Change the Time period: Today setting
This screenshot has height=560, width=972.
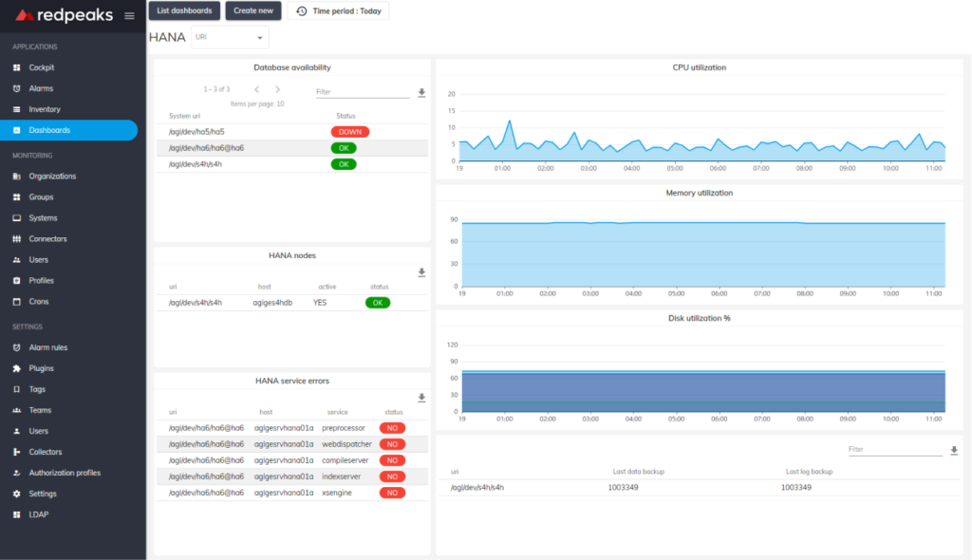pos(338,10)
